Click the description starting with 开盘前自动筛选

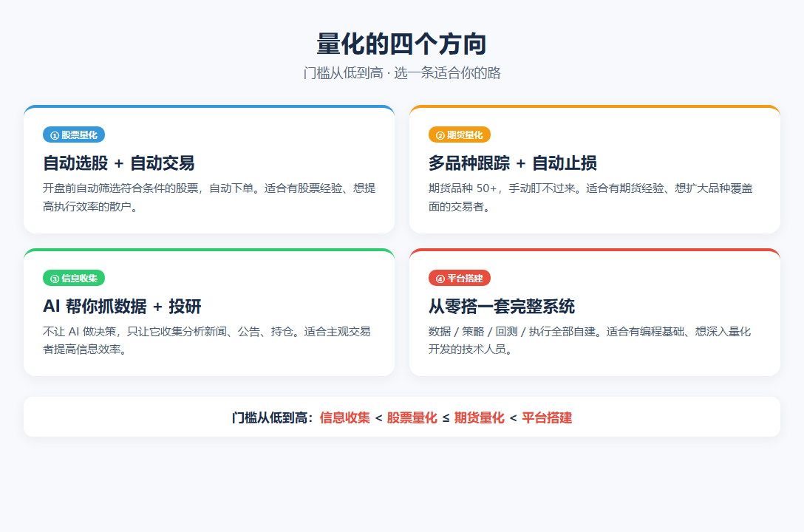point(209,197)
